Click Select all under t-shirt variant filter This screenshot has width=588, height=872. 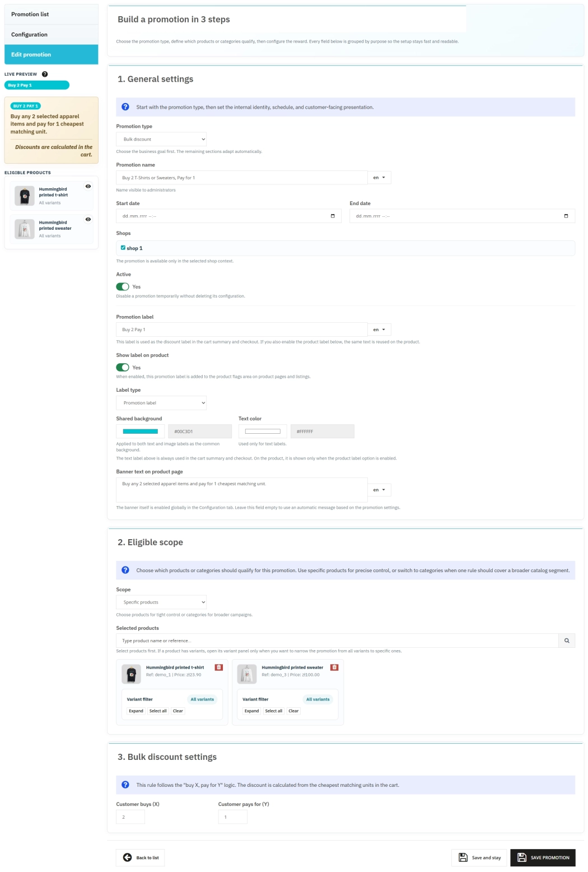click(158, 711)
